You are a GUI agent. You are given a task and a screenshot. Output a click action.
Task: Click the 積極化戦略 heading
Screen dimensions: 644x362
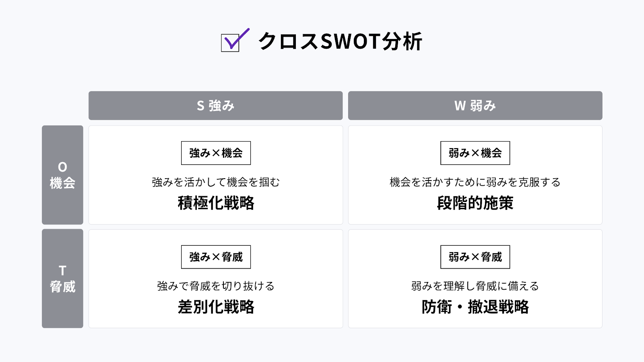point(216,203)
